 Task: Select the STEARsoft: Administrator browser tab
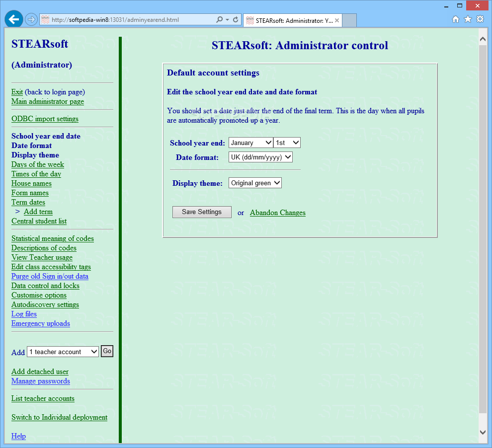coord(292,20)
